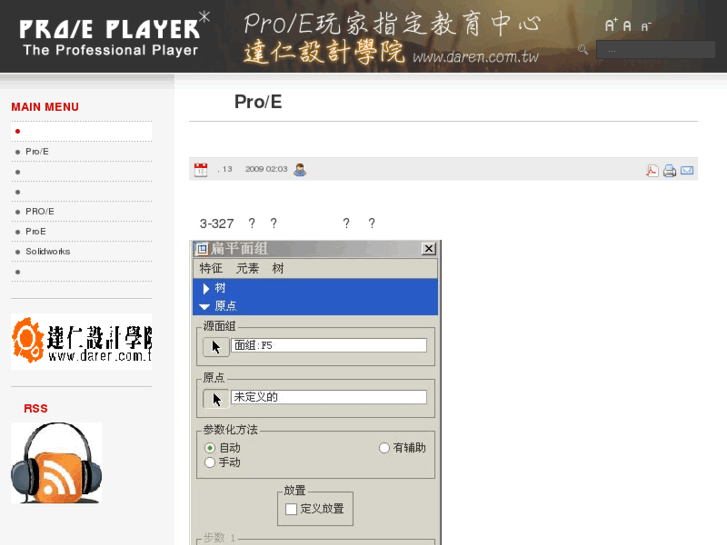Screen dimensions: 727x545
Task: Select the 自动 radio button
Action: [210, 448]
